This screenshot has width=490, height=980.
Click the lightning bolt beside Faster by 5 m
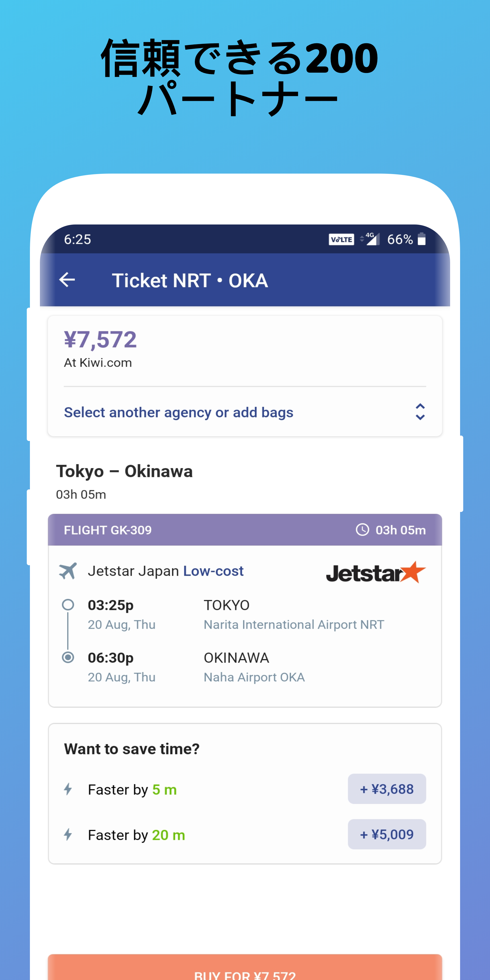click(x=68, y=789)
